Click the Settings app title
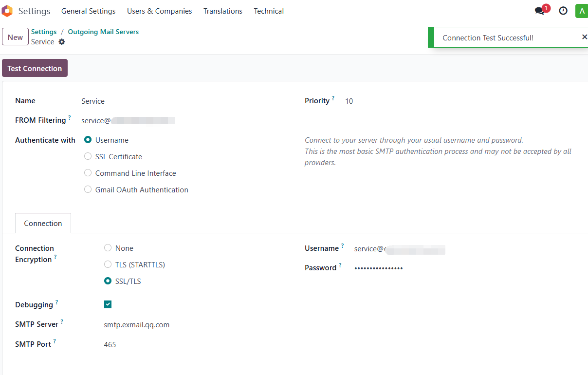This screenshot has height=375, width=588. coord(35,11)
